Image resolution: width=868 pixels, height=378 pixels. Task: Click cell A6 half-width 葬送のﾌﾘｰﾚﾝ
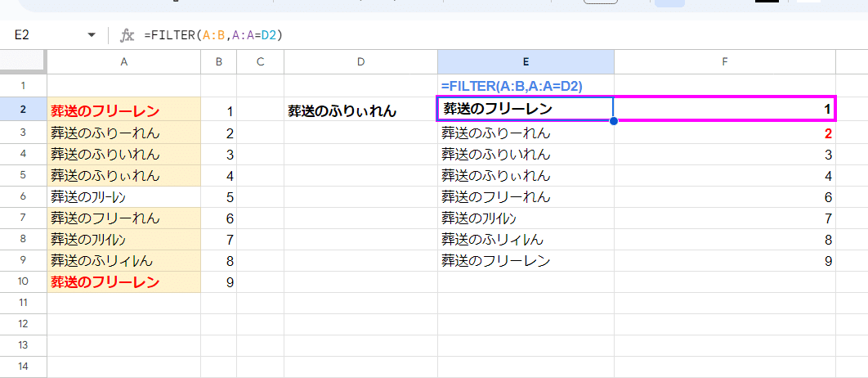click(x=124, y=196)
